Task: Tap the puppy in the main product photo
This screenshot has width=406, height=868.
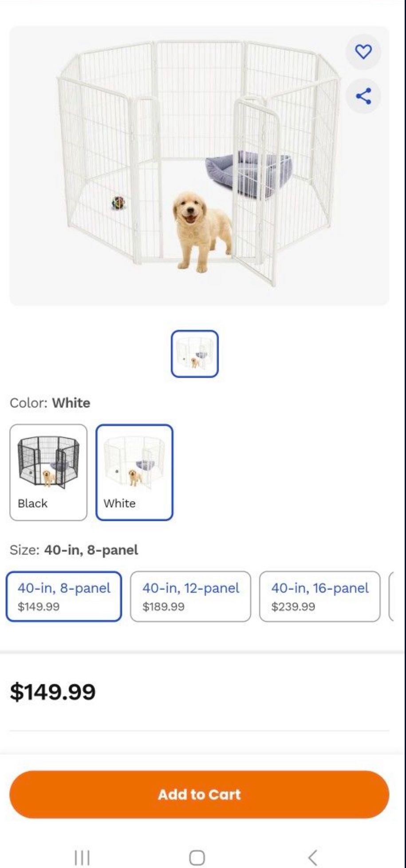Action: pos(200,229)
